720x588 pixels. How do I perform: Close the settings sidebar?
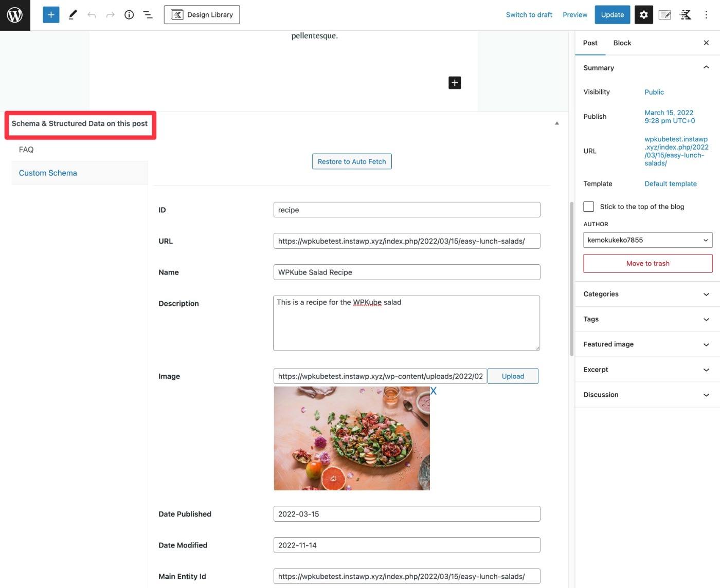tap(706, 43)
